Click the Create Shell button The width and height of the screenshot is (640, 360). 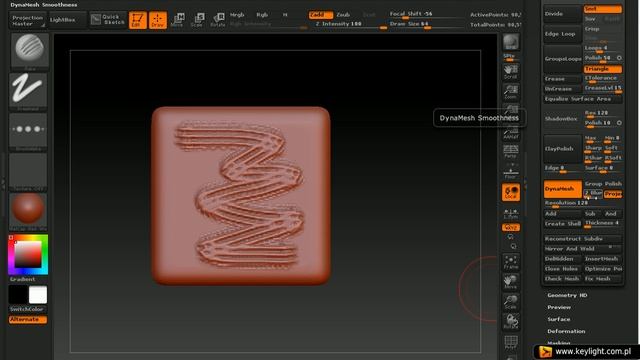click(562, 224)
